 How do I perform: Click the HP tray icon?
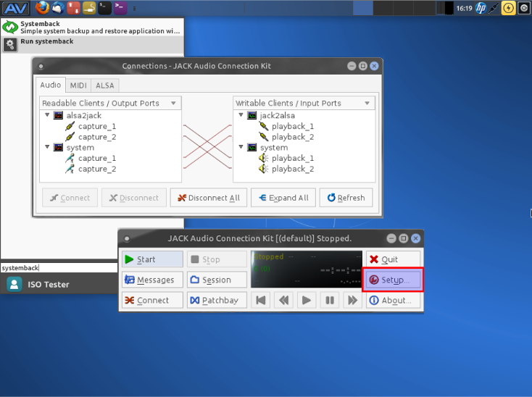[481, 8]
